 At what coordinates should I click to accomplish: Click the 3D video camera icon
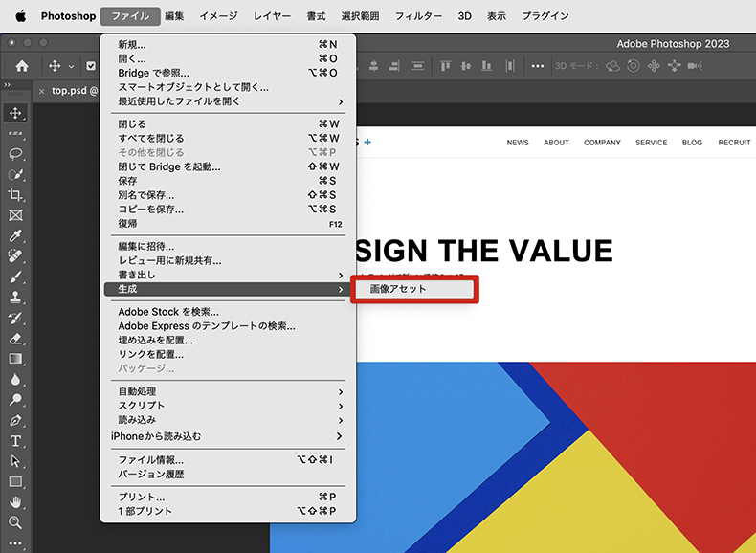point(695,66)
